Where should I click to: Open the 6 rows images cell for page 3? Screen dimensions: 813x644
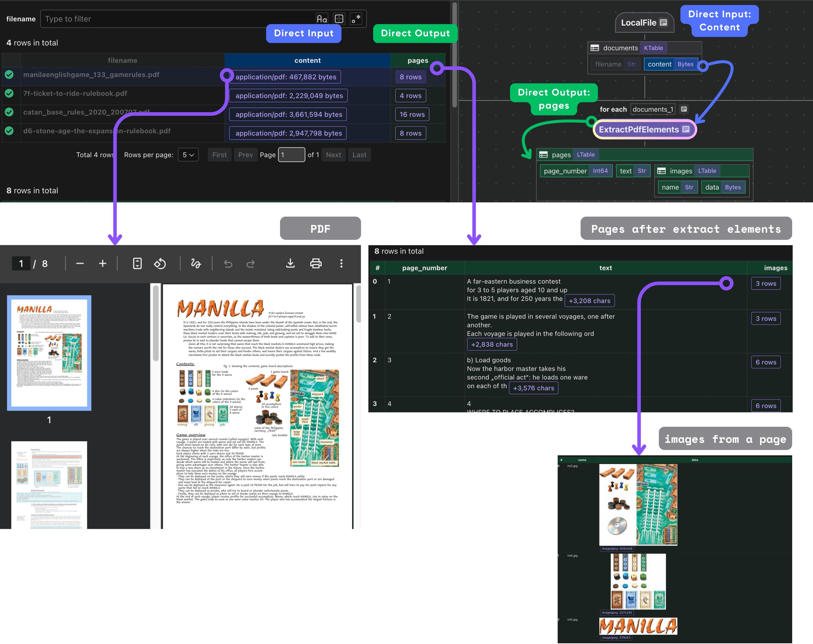765,362
